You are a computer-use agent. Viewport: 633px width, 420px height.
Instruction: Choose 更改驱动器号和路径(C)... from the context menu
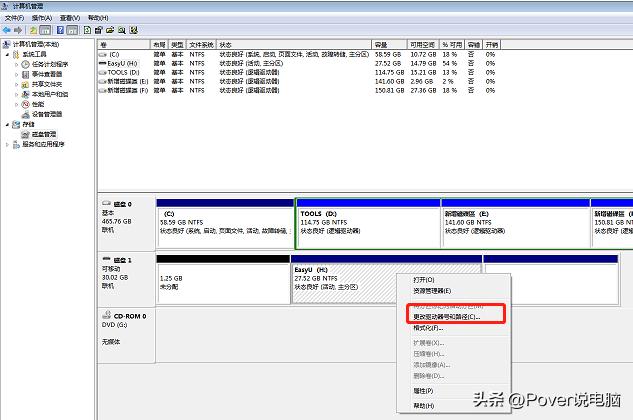tap(446, 316)
